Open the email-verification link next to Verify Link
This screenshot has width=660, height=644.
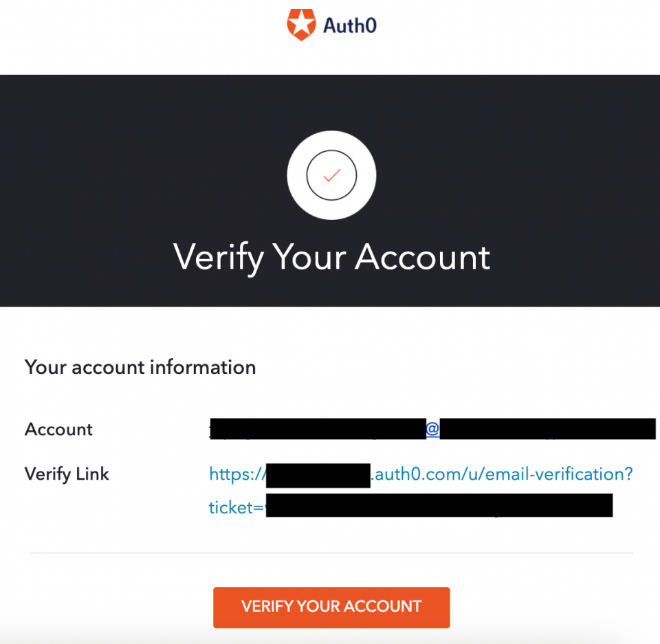(420, 474)
